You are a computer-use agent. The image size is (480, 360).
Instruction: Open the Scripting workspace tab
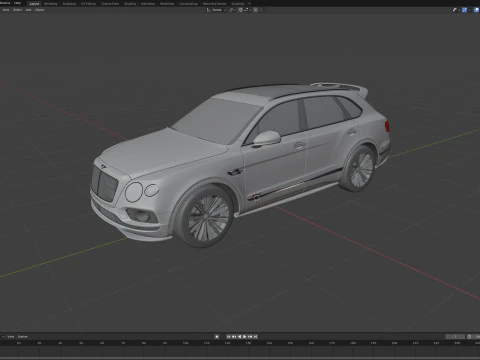[238, 4]
